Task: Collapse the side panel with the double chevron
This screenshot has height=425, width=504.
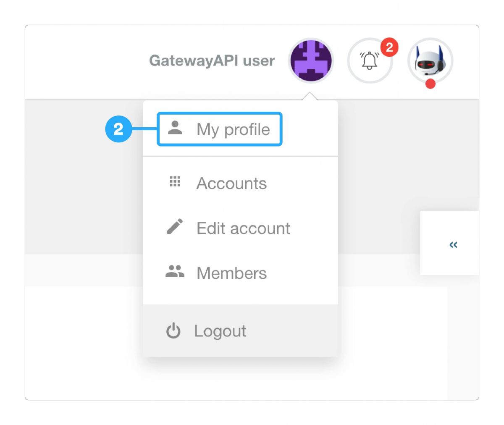Action: [453, 245]
